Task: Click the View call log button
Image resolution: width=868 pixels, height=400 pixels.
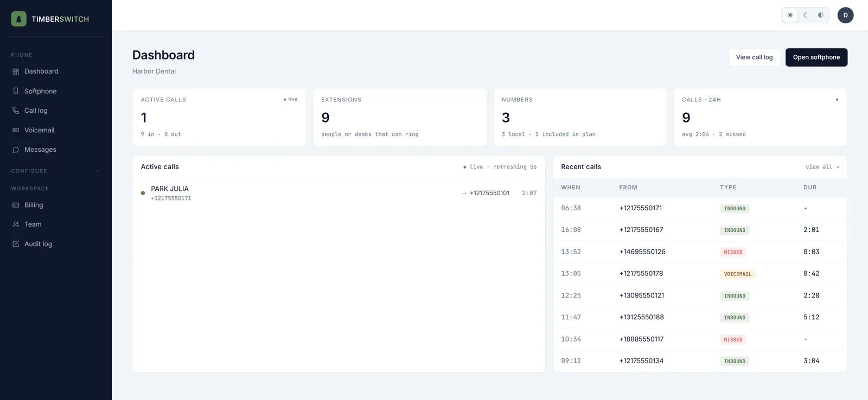Action: pyautogui.click(x=754, y=57)
